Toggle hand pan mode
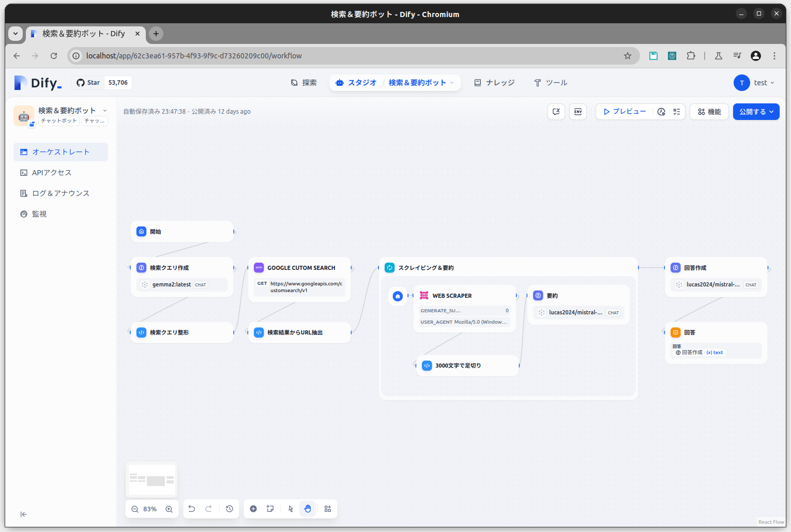791x532 pixels. pos(308,509)
